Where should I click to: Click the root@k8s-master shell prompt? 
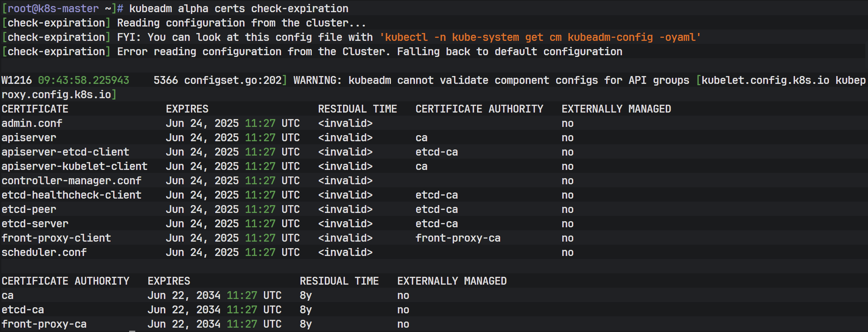click(53, 9)
